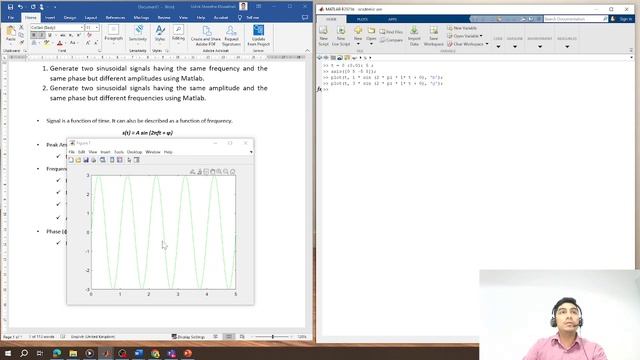The height and width of the screenshot is (360, 640).
Task: Toggle Italic formatting in Word
Action: 41,35
